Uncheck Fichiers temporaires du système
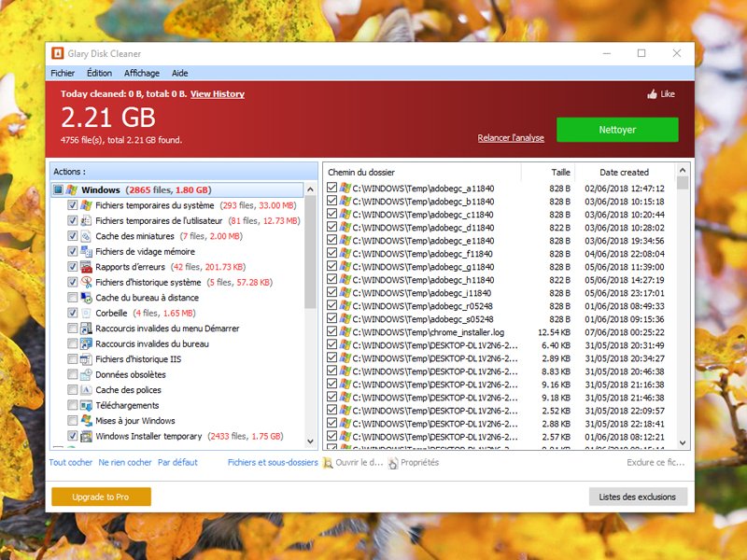 coord(73,205)
